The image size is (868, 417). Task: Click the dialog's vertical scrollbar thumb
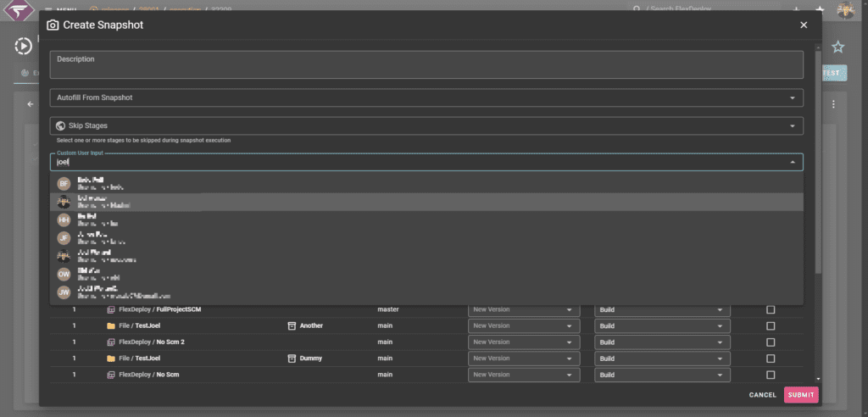[x=818, y=160]
